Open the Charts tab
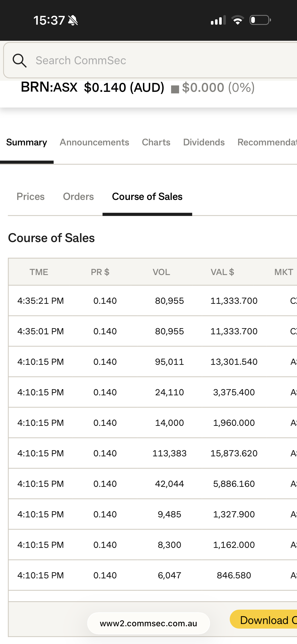Image resolution: width=297 pixels, height=644 pixels. 156,142
